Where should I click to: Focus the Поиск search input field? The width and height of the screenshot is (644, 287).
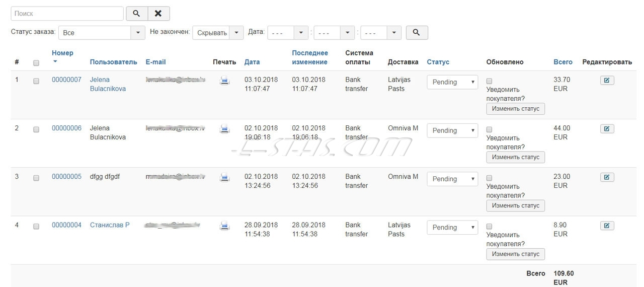67,14
